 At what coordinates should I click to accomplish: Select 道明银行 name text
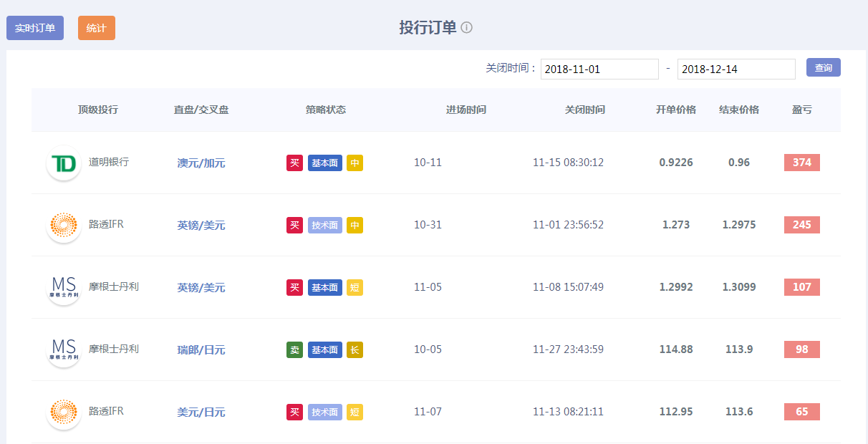click(109, 162)
